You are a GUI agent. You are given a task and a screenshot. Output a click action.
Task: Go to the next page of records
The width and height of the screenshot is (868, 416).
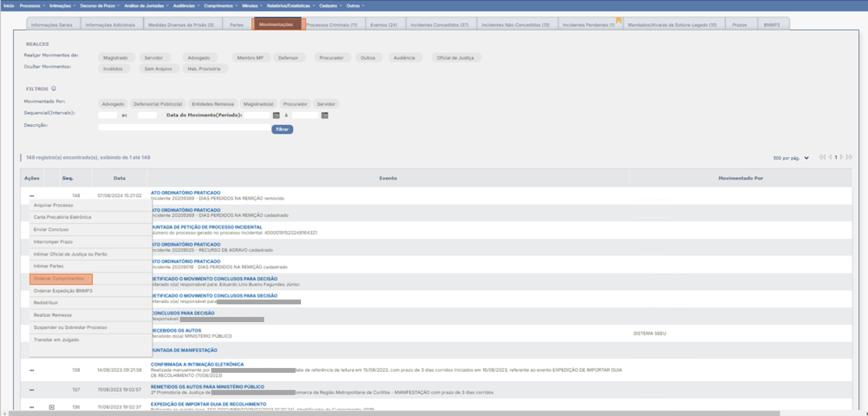click(842, 157)
